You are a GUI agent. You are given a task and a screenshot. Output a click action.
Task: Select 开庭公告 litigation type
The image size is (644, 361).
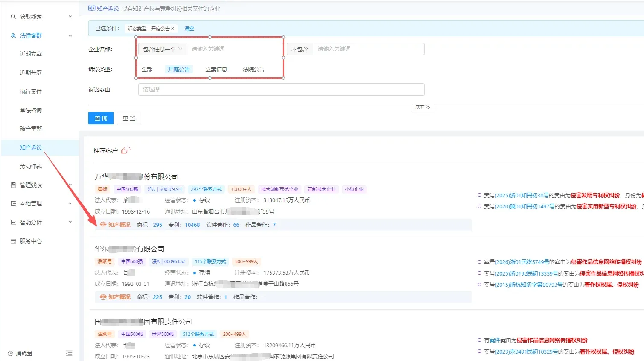tap(179, 69)
